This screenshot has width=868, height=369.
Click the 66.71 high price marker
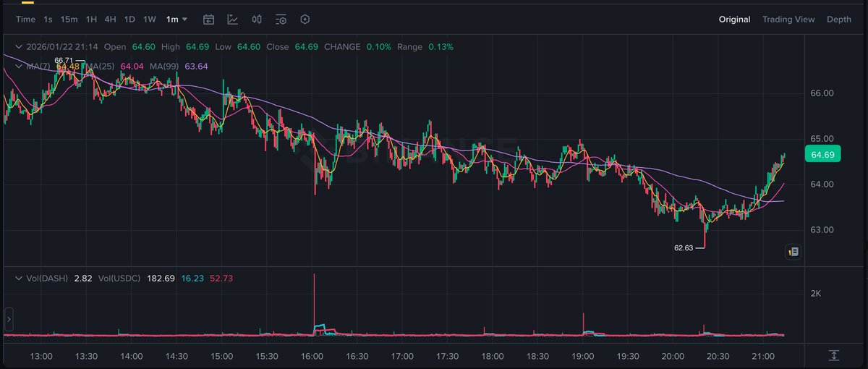coord(64,60)
